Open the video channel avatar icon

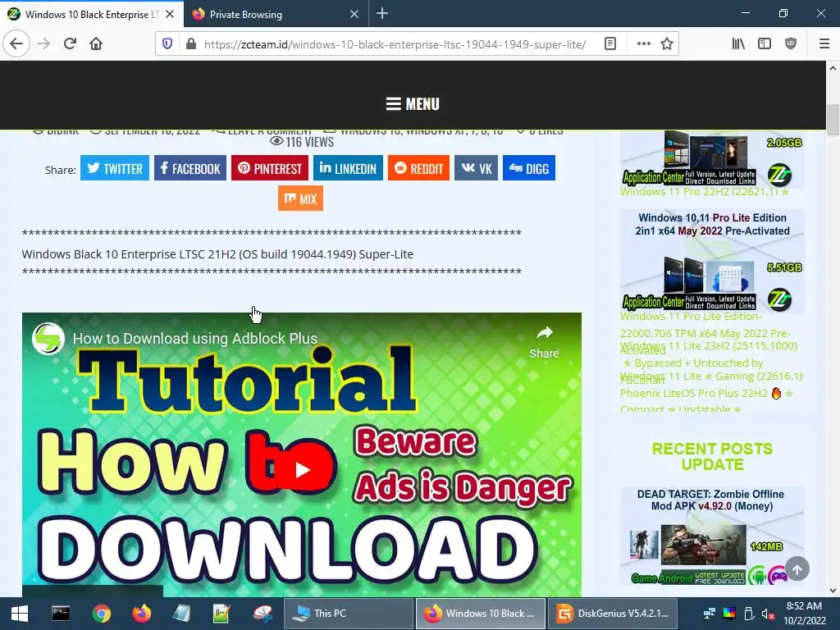tap(48, 339)
